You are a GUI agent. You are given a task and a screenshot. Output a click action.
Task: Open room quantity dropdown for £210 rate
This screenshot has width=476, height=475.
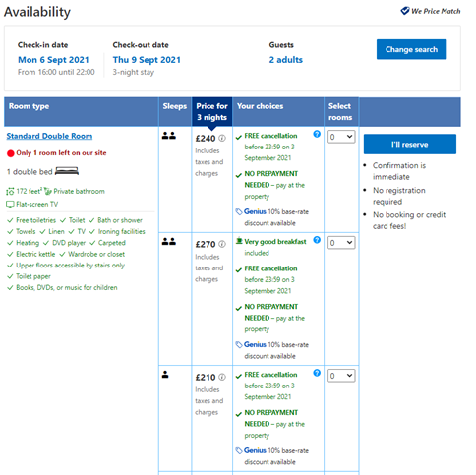341,376
